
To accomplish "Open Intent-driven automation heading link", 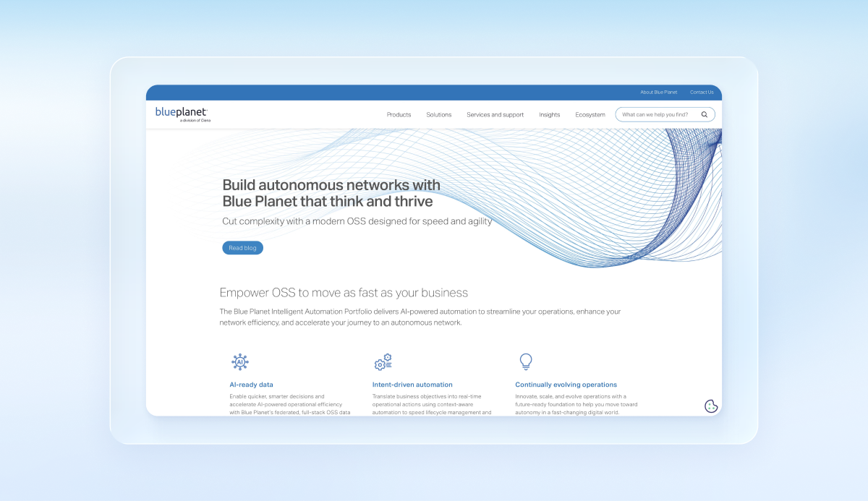I will [x=412, y=385].
